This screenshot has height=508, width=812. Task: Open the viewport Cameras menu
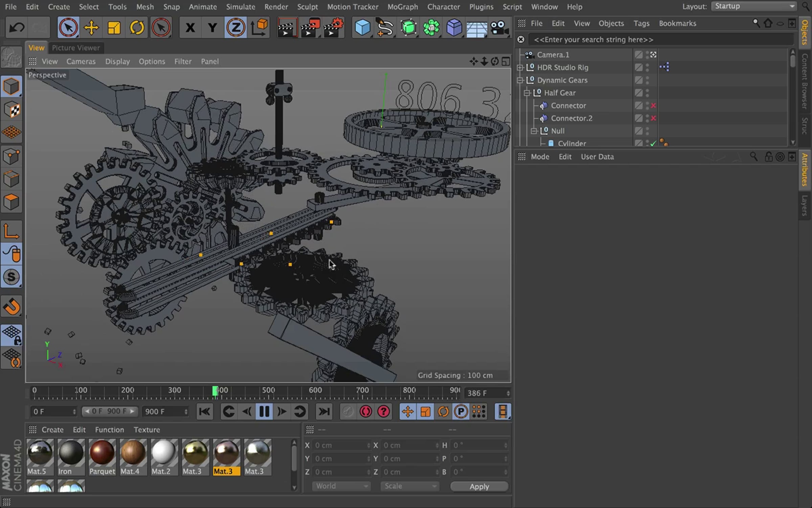[81, 61]
